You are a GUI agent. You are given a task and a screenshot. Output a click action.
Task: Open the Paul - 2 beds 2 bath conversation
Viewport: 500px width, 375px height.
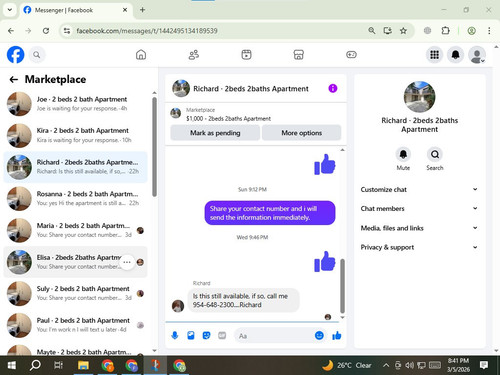pos(75,325)
